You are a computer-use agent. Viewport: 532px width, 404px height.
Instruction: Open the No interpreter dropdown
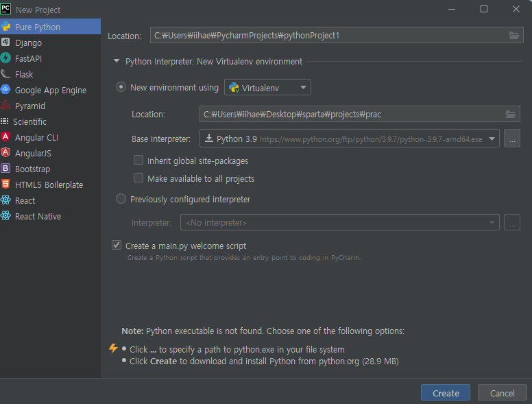coord(339,222)
